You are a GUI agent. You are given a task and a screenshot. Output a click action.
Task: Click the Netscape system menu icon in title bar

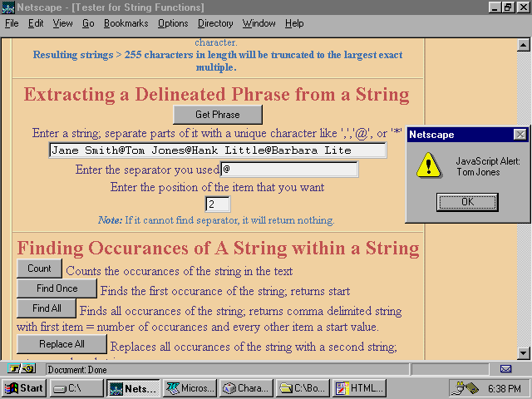point(8,7)
